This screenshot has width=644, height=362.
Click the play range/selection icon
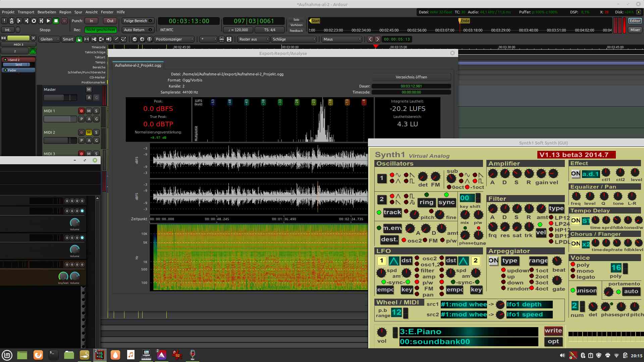[x=41, y=21]
